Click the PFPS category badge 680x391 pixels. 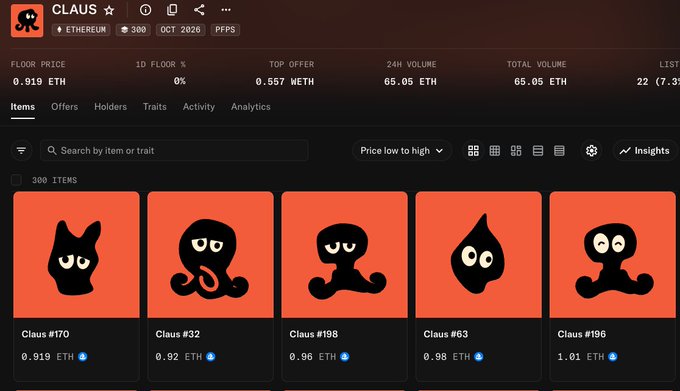pyautogui.click(x=225, y=29)
